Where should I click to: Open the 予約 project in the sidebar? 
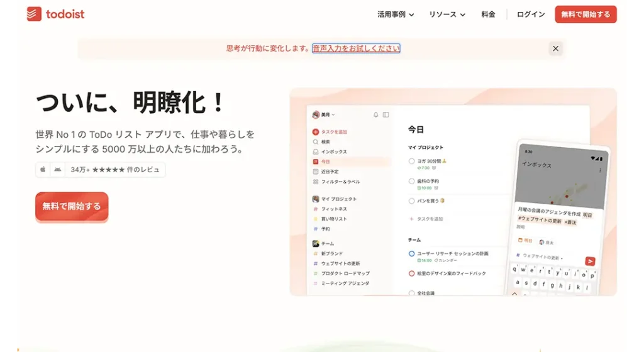pos(325,229)
